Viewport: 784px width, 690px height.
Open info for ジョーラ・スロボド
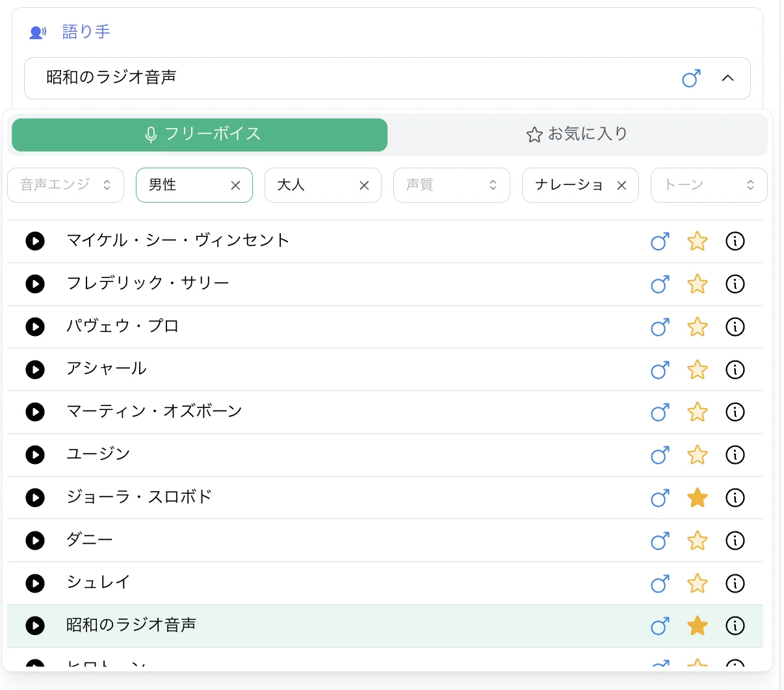[x=735, y=498]
